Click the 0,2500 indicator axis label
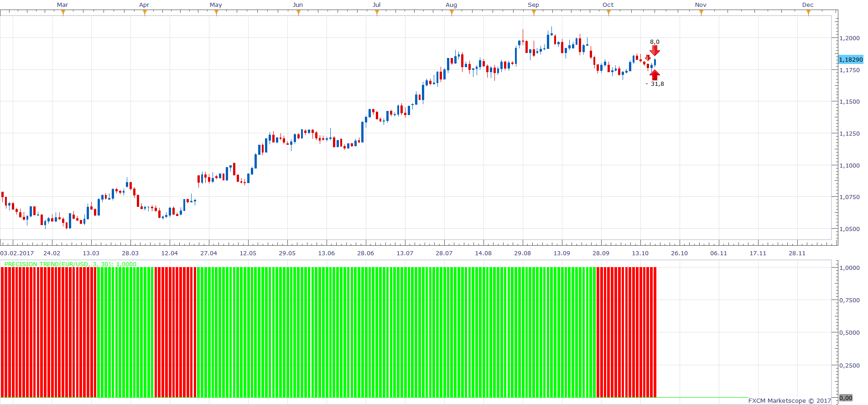Image resolution: width=868 pixels, height=405 pixels. [849, 365]
